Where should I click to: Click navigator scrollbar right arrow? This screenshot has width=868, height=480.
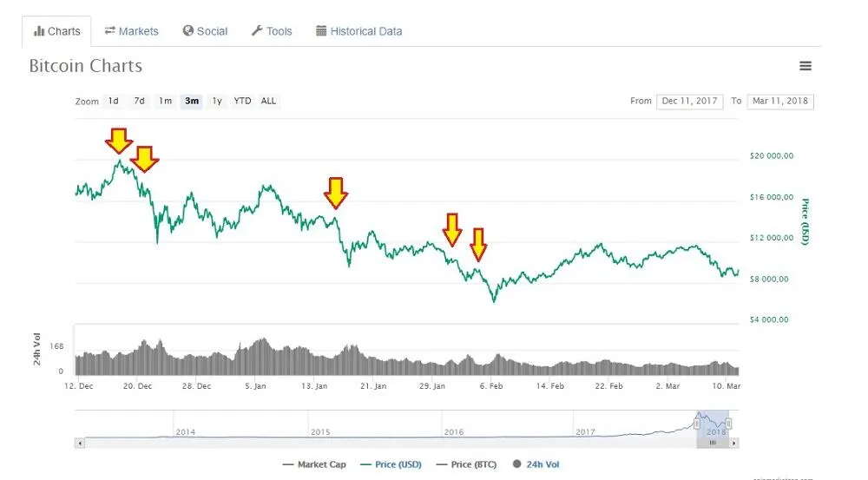tap(734, 443)
